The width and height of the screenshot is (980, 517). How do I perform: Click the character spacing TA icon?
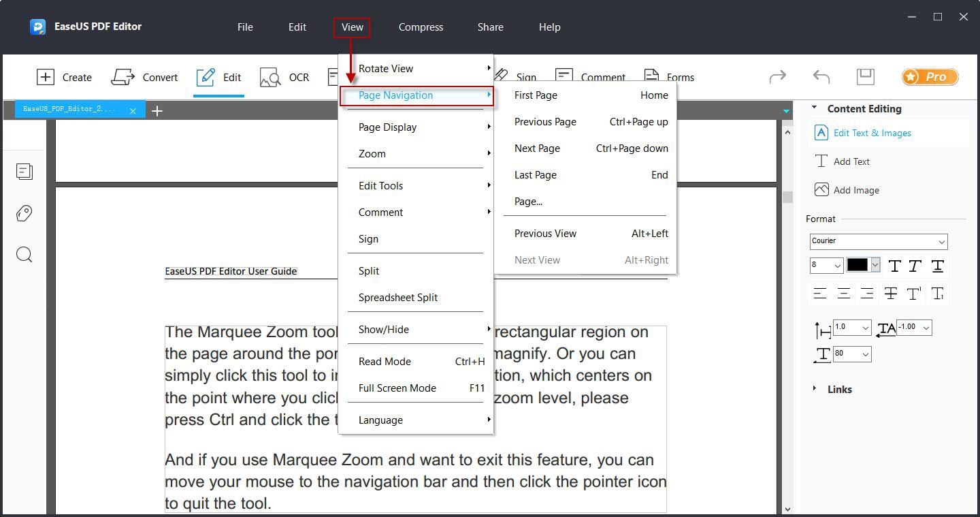click(886, 330)
